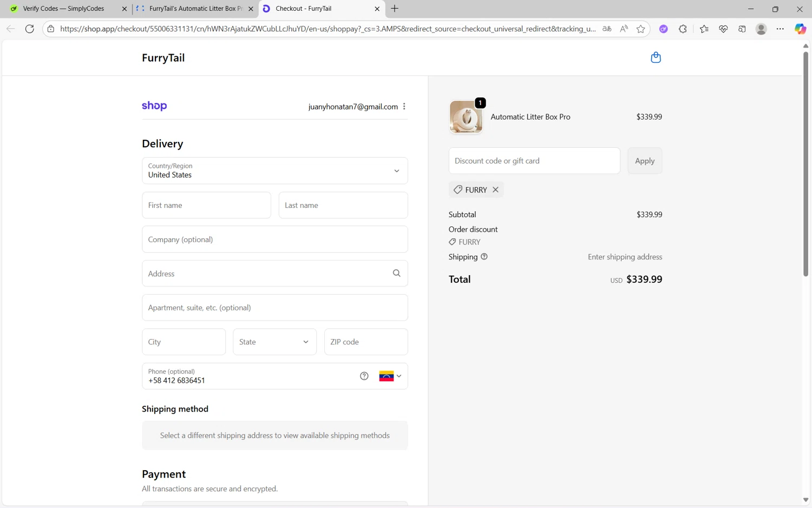This screenshot has width=812, height=508.
Task: Open Settings and more ellipsis menu
Action: click(x=780, y=29)
